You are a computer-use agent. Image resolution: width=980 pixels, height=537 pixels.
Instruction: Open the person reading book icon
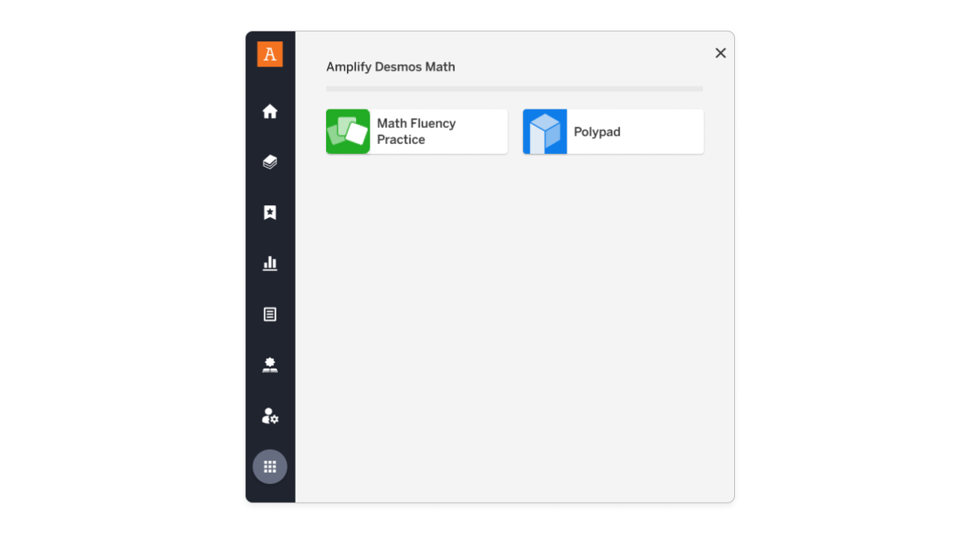tap(269, 365)
